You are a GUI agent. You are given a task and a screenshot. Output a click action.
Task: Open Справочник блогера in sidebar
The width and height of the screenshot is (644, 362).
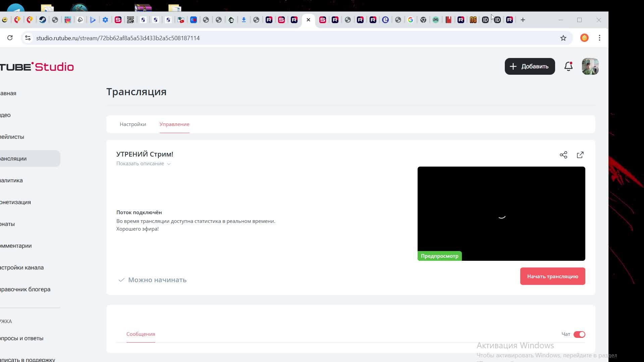click(25, 289)
